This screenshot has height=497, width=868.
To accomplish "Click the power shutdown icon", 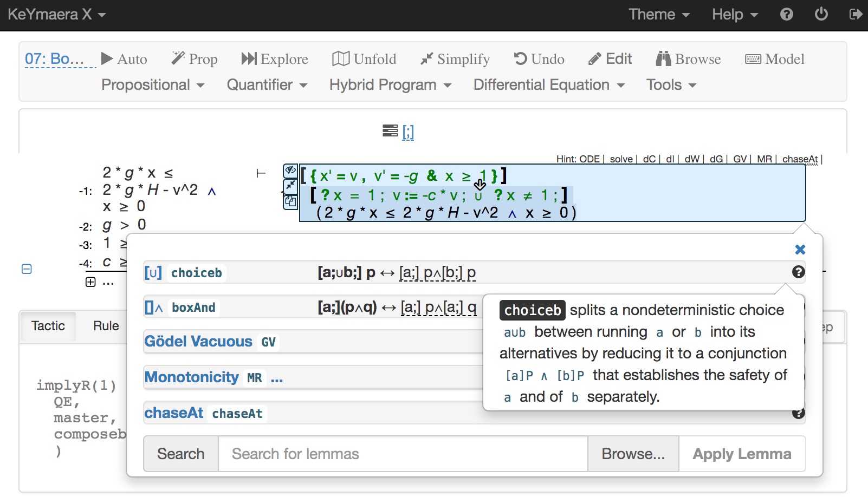I will [x=821, y=14].
